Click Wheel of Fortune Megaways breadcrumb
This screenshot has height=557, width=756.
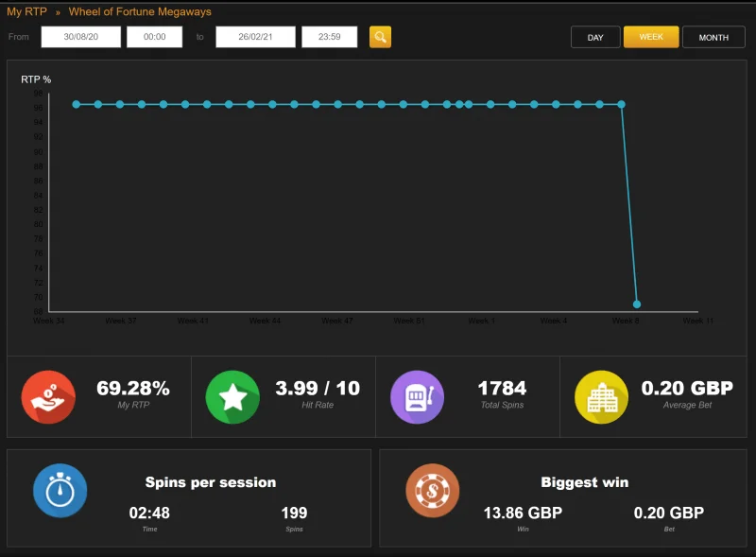point(140,11)
